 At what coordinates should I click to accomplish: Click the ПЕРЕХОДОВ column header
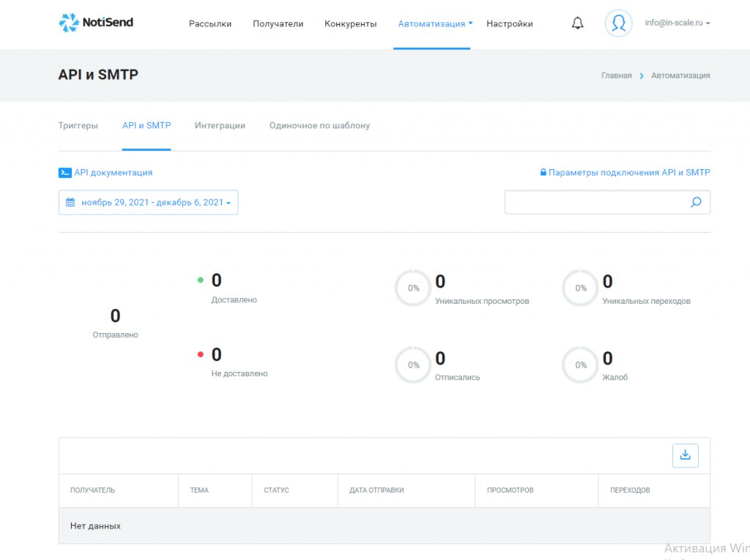(630, 490)
